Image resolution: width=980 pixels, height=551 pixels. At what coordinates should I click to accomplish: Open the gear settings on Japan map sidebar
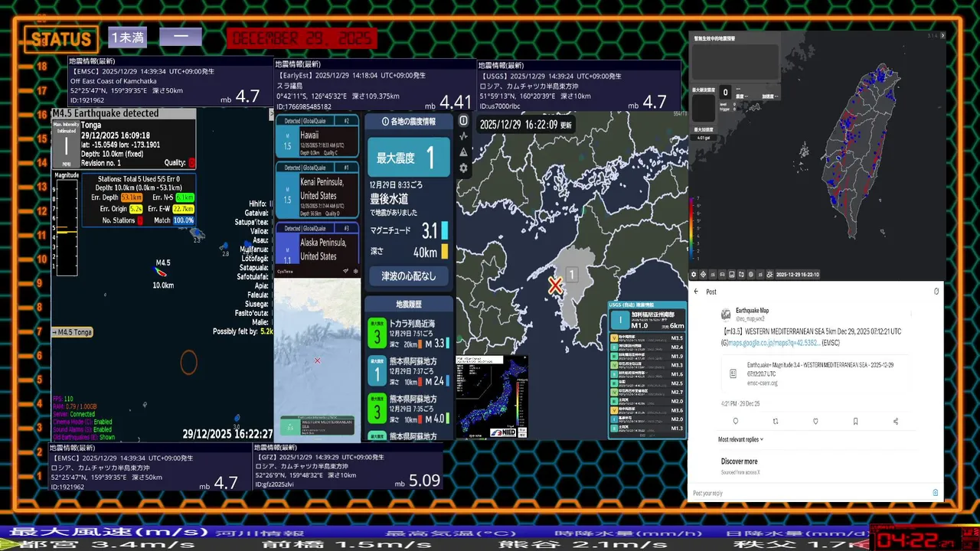click(463, 168)
